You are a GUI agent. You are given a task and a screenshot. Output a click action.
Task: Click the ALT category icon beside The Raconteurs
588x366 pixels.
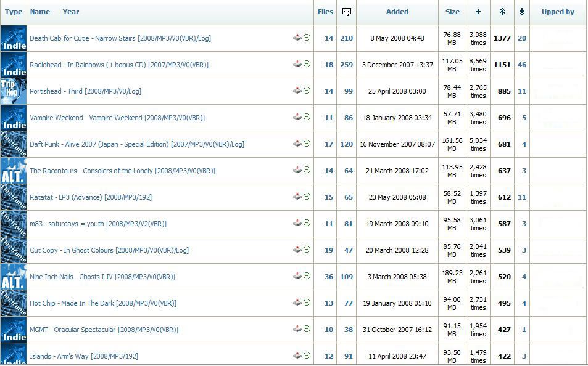point(14,170)
